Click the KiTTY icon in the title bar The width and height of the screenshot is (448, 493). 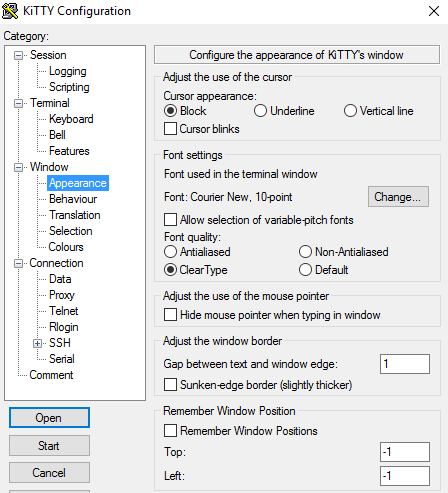point(10,11)
